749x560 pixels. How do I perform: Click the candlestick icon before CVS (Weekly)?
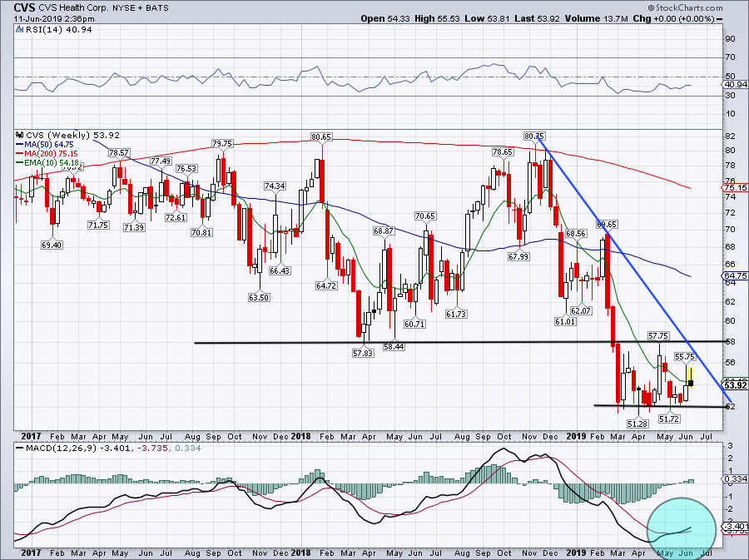[19, 135]
